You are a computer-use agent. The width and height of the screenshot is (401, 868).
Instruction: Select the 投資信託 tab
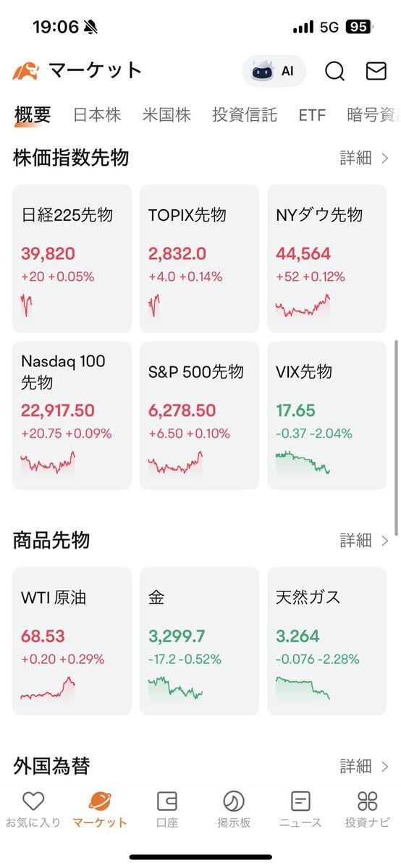244,115
